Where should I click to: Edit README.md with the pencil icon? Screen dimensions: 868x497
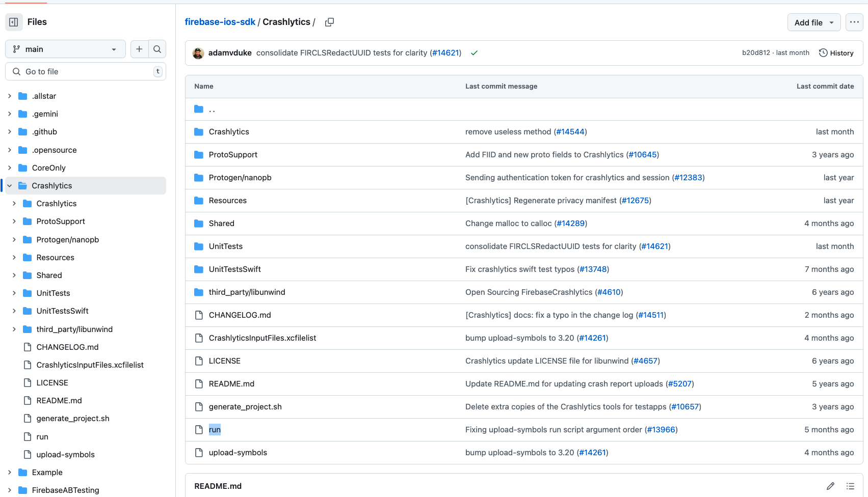click(x=830, y=486)
